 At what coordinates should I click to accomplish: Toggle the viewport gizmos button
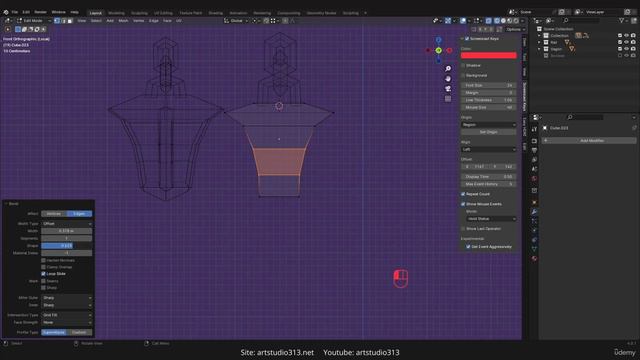(x=448, y=21)
